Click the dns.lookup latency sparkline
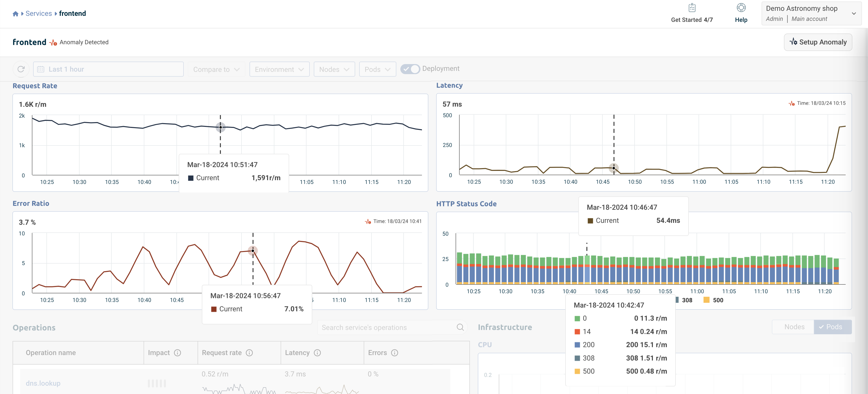 click(322, 389)
